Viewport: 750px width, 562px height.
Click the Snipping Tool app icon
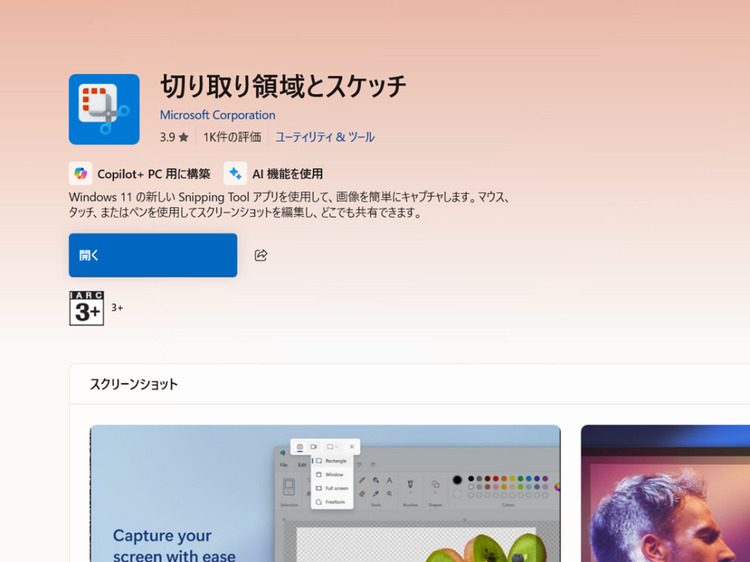[104, 109]
